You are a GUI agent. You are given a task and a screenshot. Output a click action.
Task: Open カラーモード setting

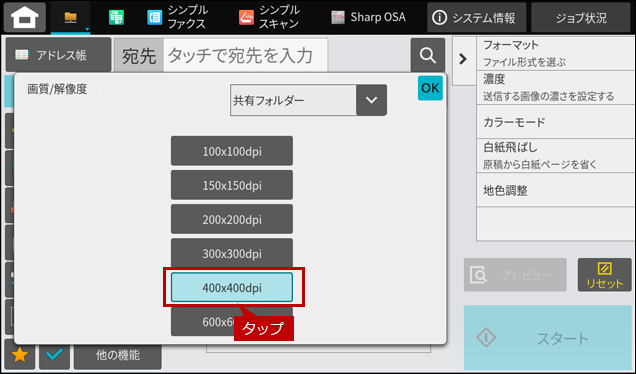(x=556, y=122)
